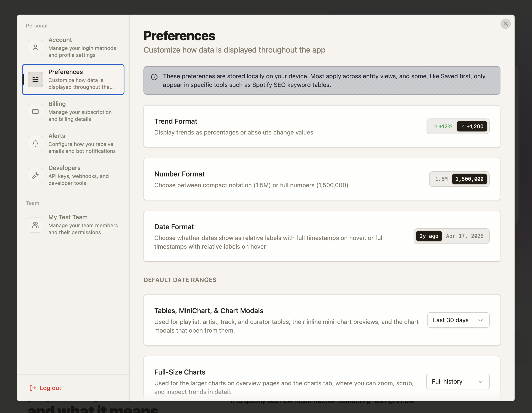Screen dimensions: 532x413
Task: Open the Last 30 days dropdown
Action: pyautogui.click(x=458, y=320)
